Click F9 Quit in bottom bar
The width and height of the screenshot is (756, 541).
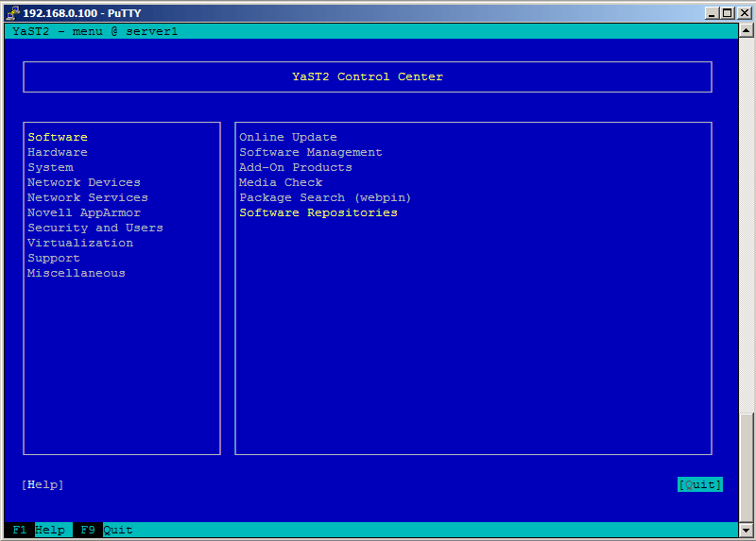(103, 530)
